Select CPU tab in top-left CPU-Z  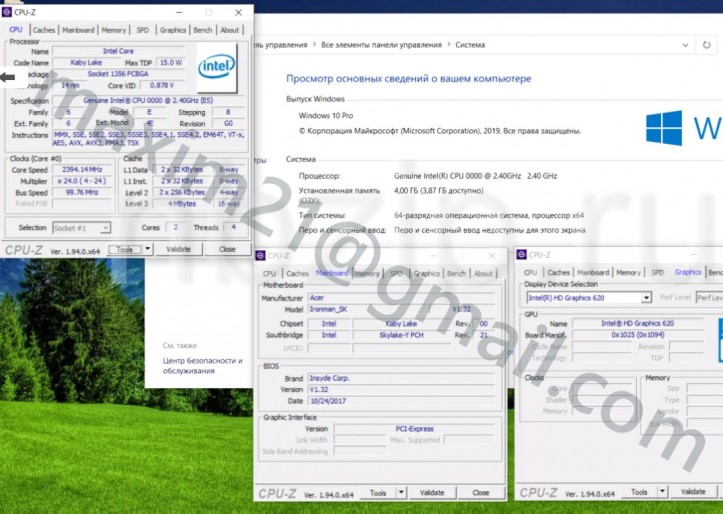pyautogui.click(x=16, y=30)
